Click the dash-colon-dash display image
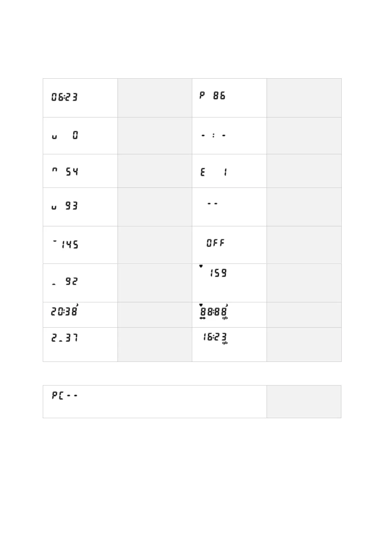The image size is (392, 554). pyautogui.click(x=214, y=135)
